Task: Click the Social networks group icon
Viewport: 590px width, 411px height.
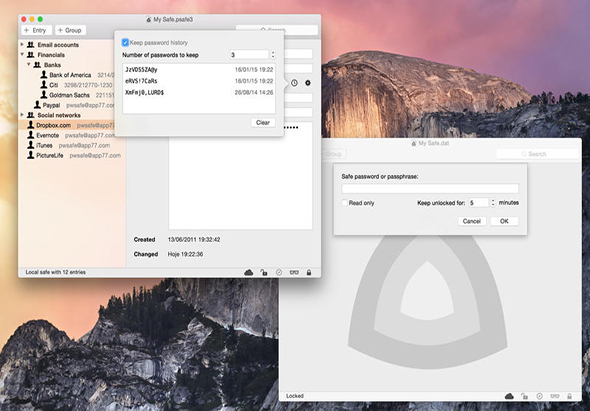Action: [x=31, y=115]
